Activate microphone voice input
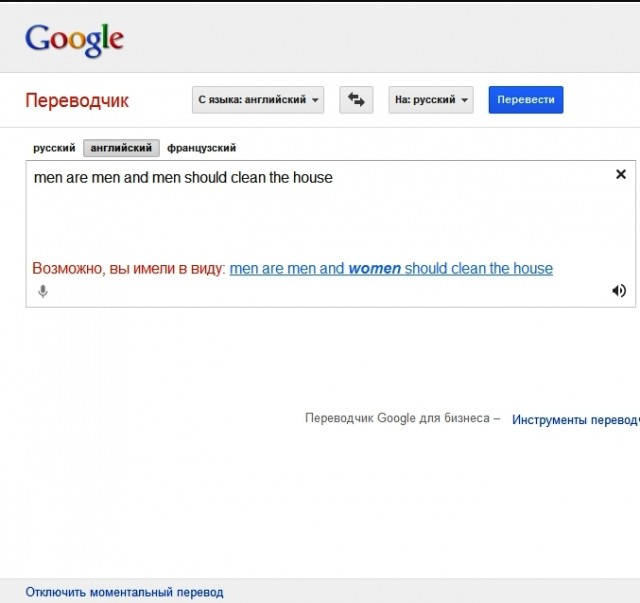This screenshot has height=603, width=640. pyautogui.click(x=43, y=291)
